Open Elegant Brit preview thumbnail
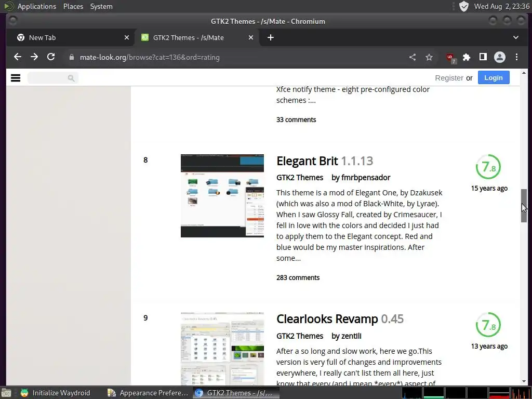 click(x=222, y=196)
